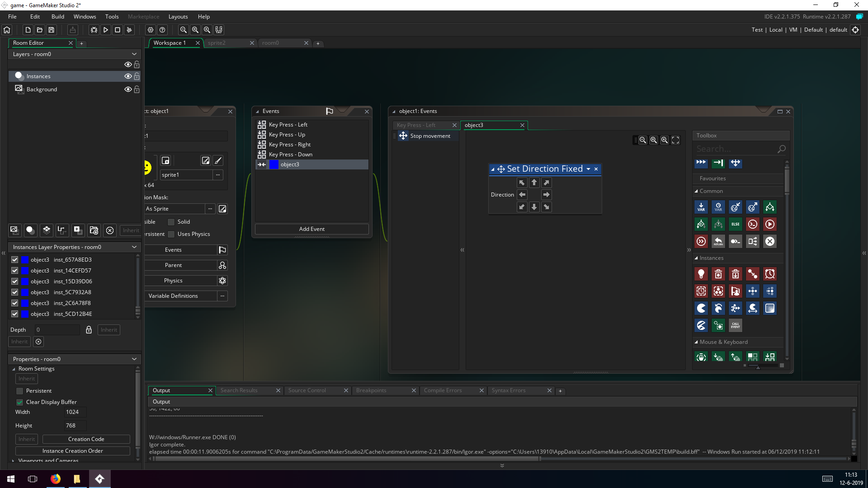The height and width of the screenshot is (488, 868).
Task: Enable the Solid checkbox
Action: coord(171,222)
